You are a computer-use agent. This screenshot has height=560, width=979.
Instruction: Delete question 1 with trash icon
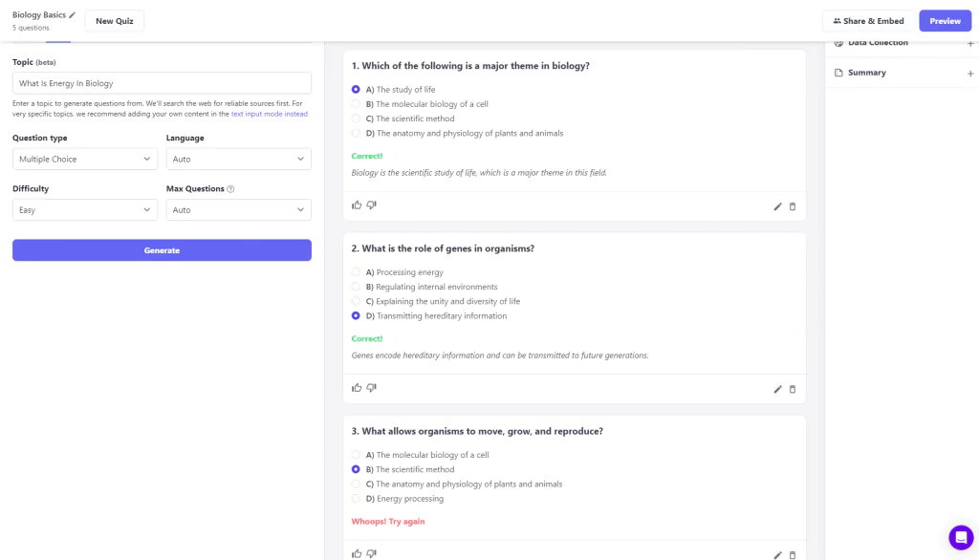pyautogui.click(x=793, y=206)
